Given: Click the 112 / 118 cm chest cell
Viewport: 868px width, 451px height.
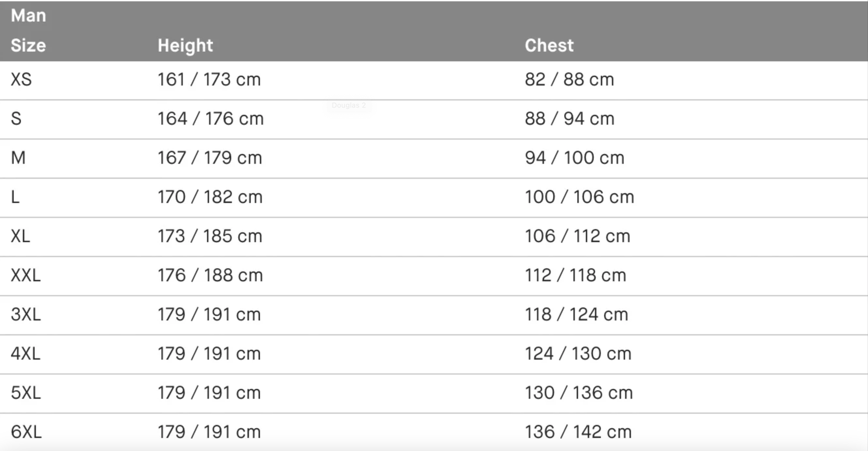Looking at the screenshot, I should [x=575, y=275].
